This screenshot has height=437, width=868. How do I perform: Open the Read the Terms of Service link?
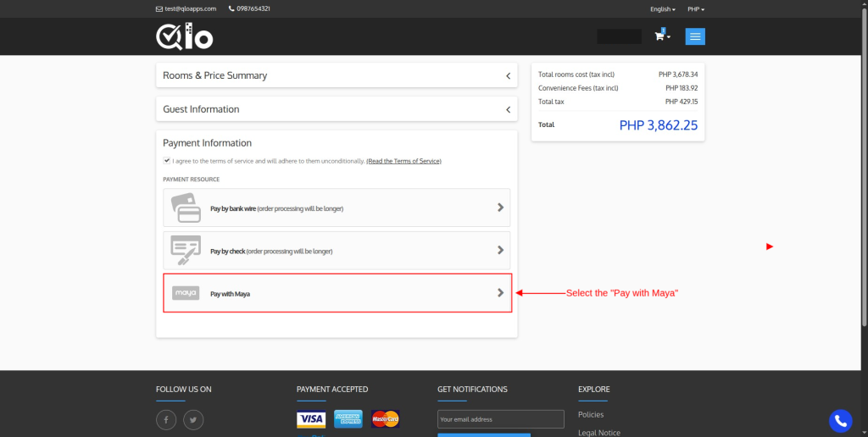(x=403, y=161)
